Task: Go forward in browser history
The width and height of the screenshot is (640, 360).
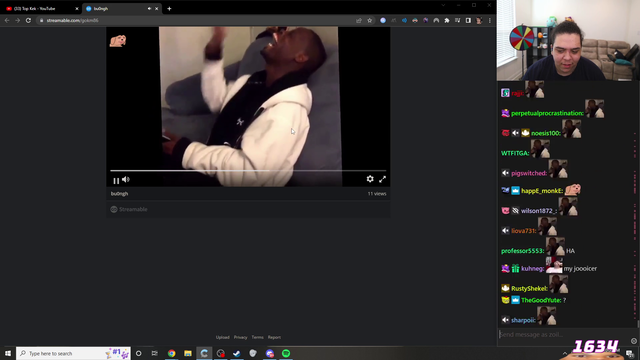Action: tap(18, 20)
